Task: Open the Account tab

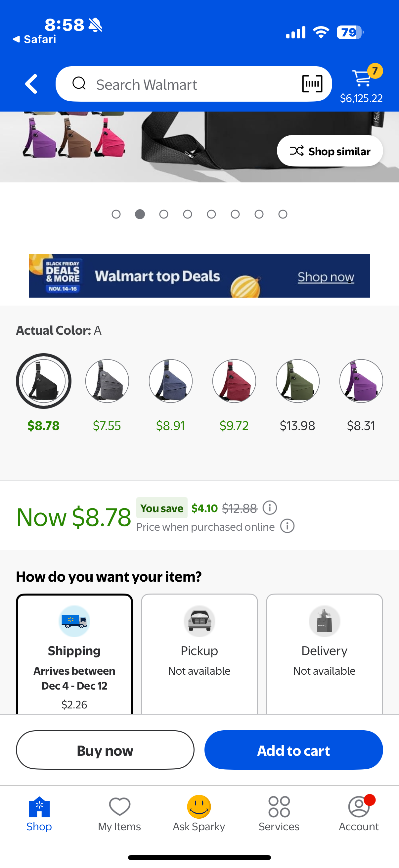Action: 359,813
